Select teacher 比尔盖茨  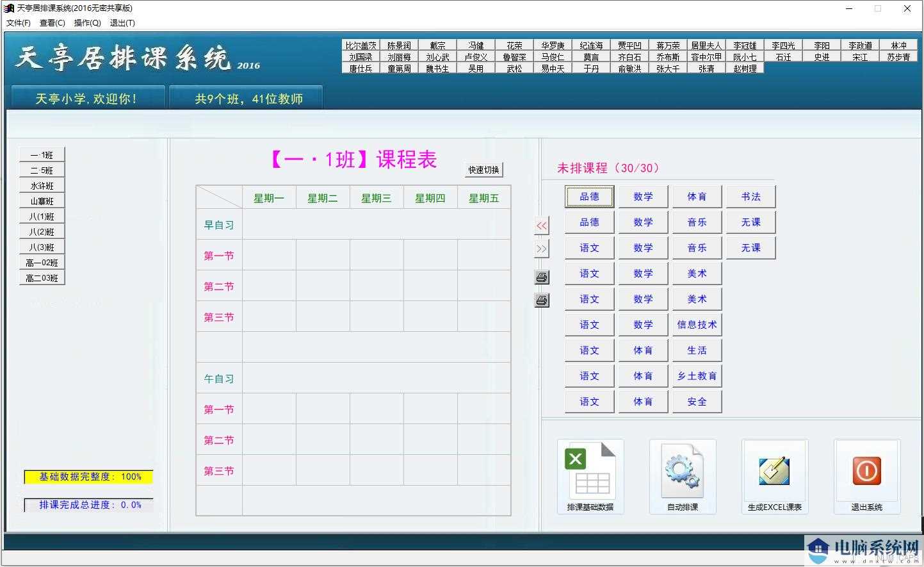pos(361,45)
